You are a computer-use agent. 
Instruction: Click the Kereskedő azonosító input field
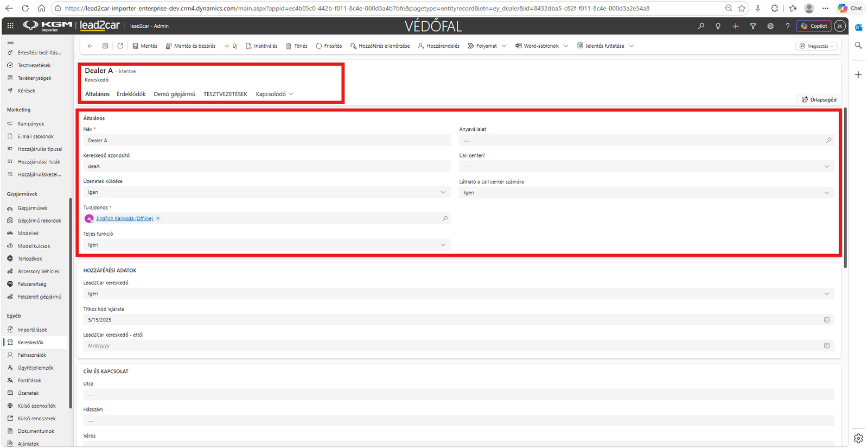(x=267, y=166)
